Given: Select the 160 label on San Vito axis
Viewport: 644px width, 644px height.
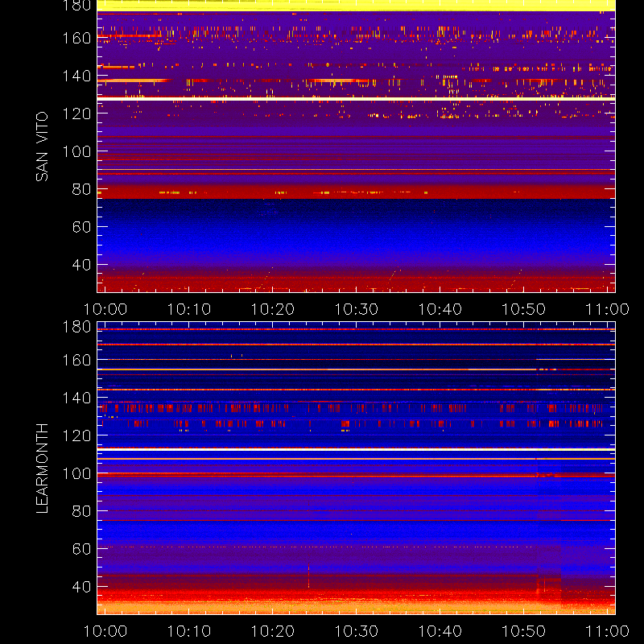Looking at the screenshot, I should point(76,38).
